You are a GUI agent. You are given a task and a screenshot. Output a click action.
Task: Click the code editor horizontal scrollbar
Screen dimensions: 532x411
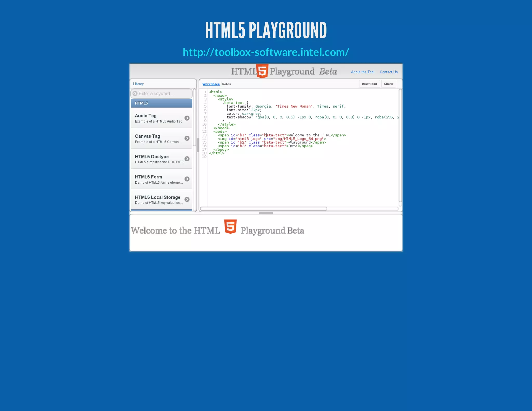click(x=264, y=209)
